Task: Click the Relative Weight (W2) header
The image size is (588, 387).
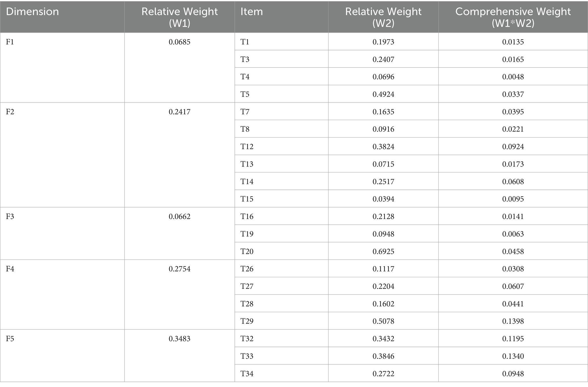Action: tap(383, 17)
